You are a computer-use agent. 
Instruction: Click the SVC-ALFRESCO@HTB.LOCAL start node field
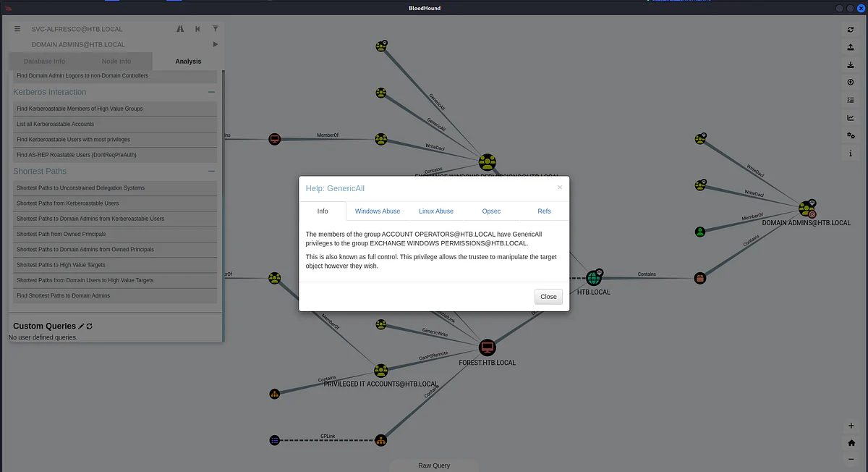(x=99, y=29)
